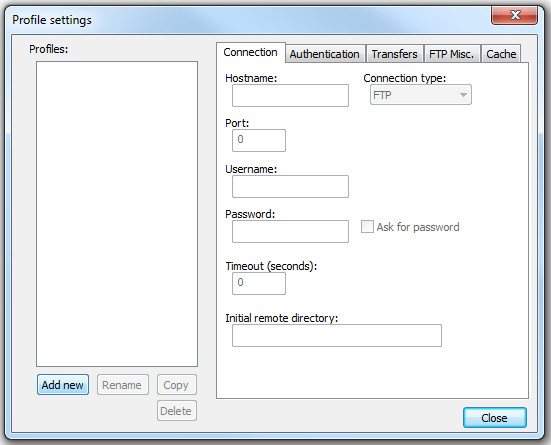Click inside the empty Profiles list
551x445 pixels.
click(117, 214)
